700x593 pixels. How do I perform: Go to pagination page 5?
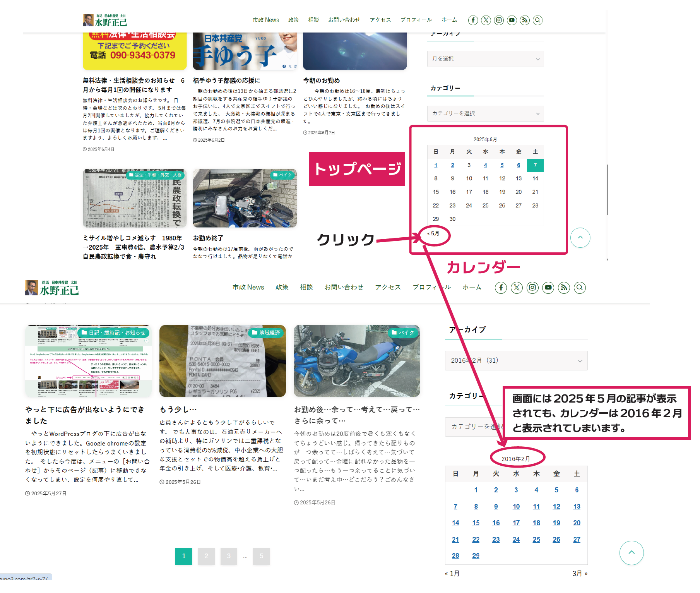point(261,556)
